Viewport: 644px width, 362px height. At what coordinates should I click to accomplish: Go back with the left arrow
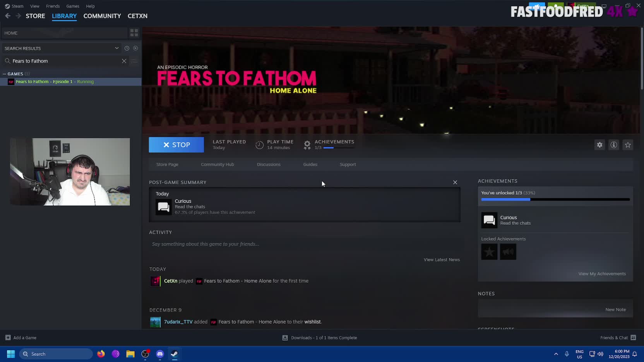pos(8,16)
